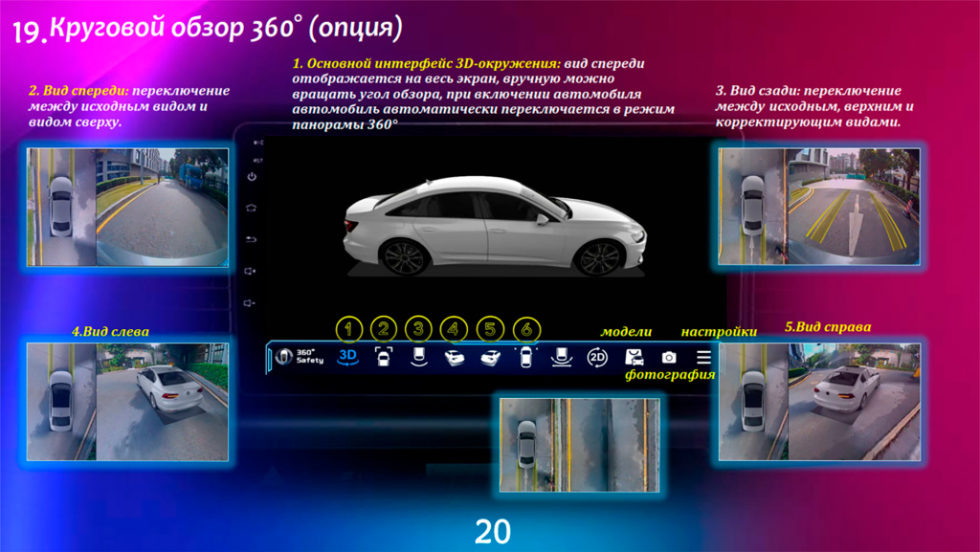Switch to the rear camera view icon
The height and width of the screenshot is (552, 980).
(417, 357)
